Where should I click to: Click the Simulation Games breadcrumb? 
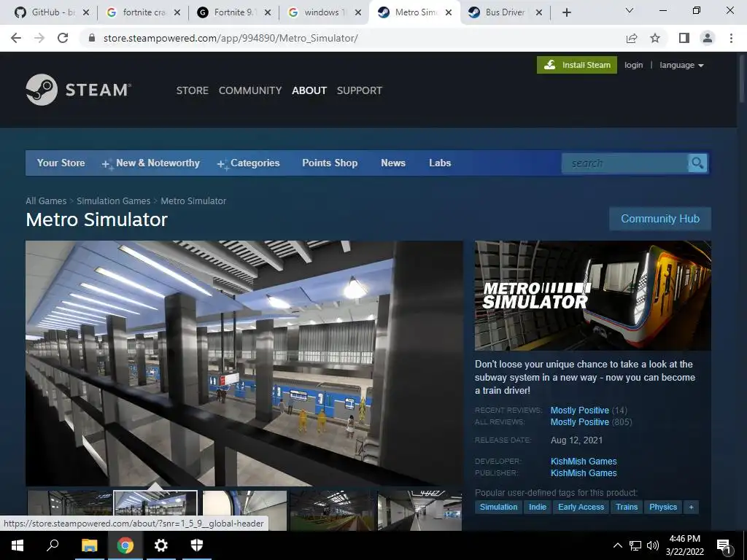pos(113,201)
